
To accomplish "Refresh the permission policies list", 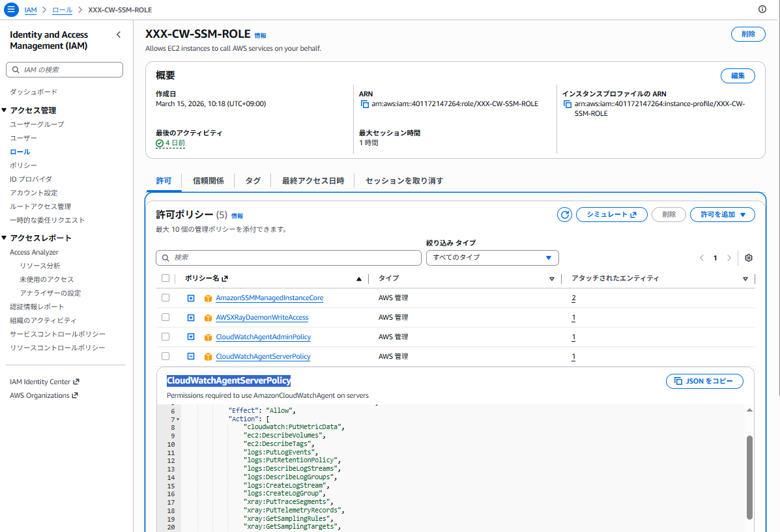I will [564, 215].
